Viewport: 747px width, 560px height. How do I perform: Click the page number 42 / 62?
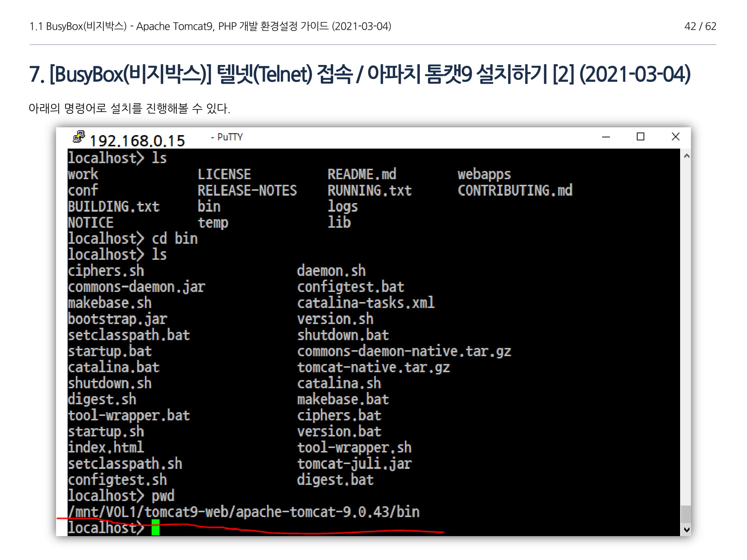[x=700, y=26]
